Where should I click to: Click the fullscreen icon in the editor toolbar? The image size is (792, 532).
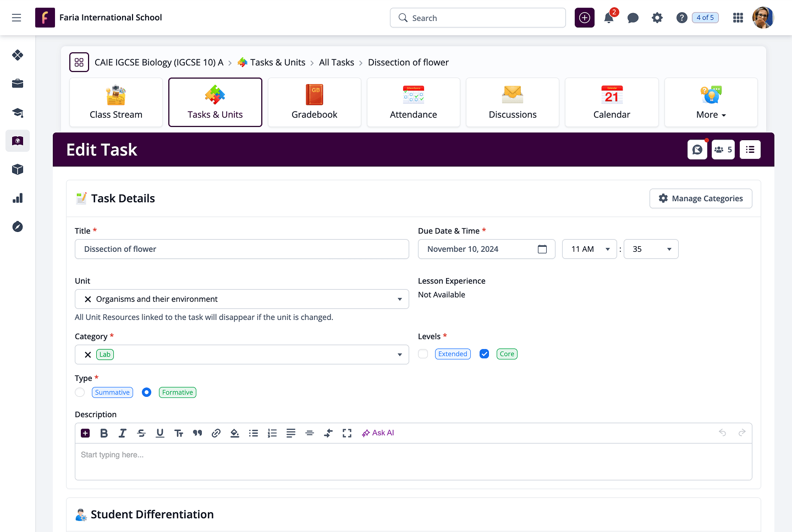click(347, 433)
